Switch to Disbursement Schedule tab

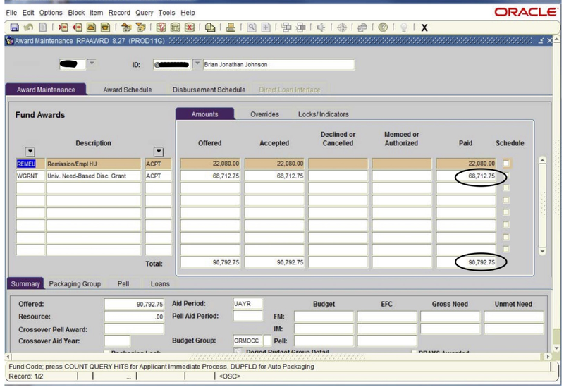pyautogui.click(x=209, y=90)
